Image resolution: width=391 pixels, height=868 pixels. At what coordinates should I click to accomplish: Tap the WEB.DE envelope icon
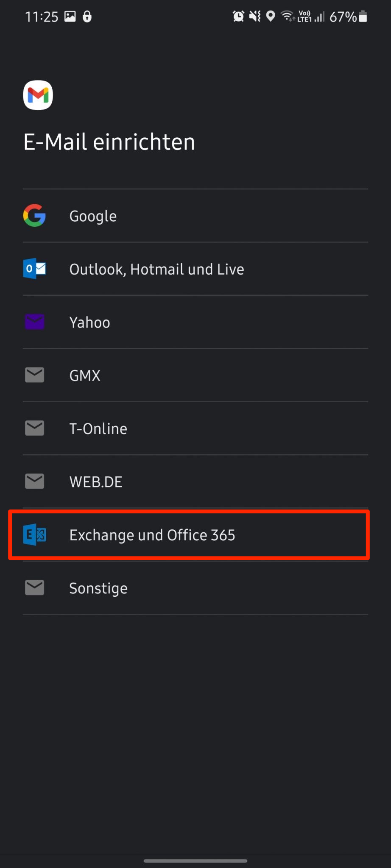(x=34, y=481)
